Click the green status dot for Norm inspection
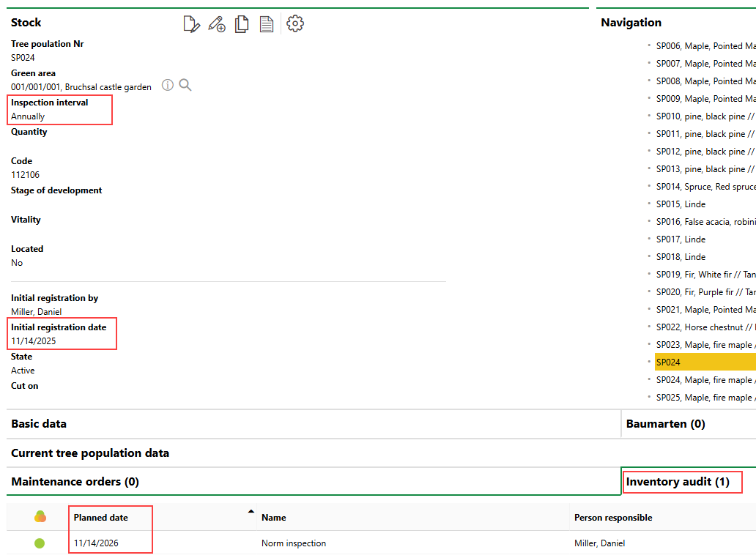 pos(40,543)
